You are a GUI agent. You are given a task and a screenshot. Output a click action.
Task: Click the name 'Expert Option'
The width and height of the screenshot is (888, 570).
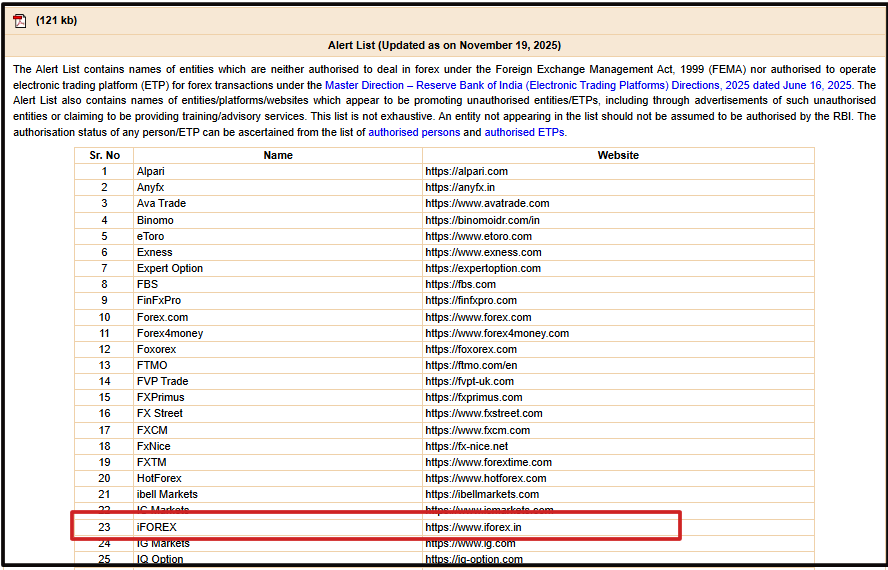coord(169,268)
